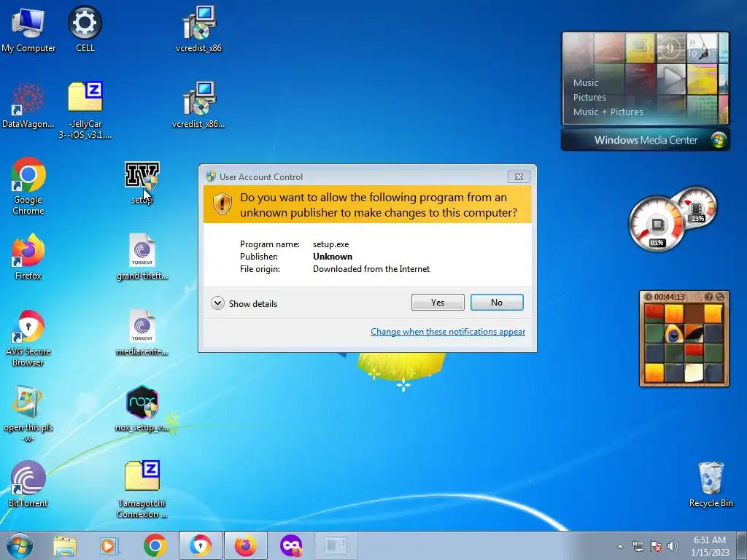Click the Show desktop strip
This screenshot has width=747, height=560.
click(x=742, y=545)
